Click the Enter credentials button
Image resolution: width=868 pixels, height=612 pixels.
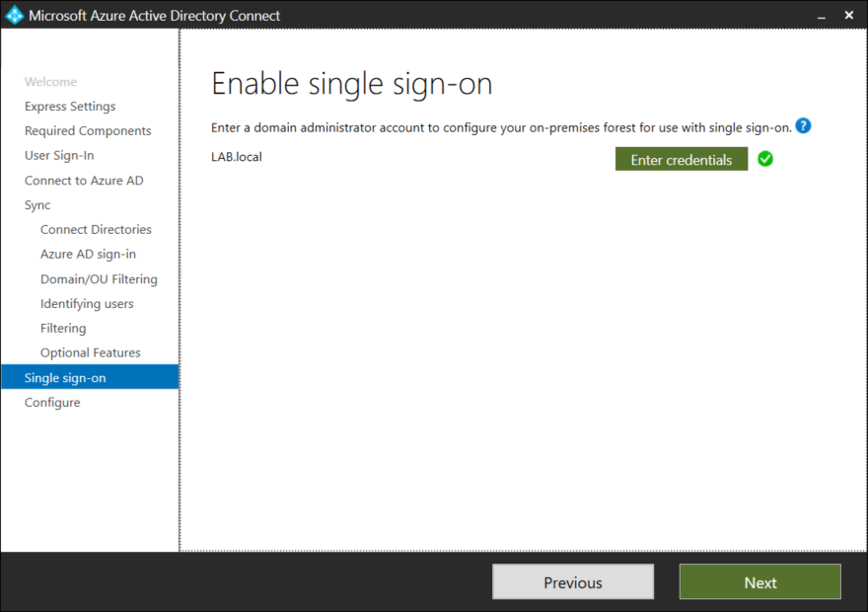(x=682, y=160)
